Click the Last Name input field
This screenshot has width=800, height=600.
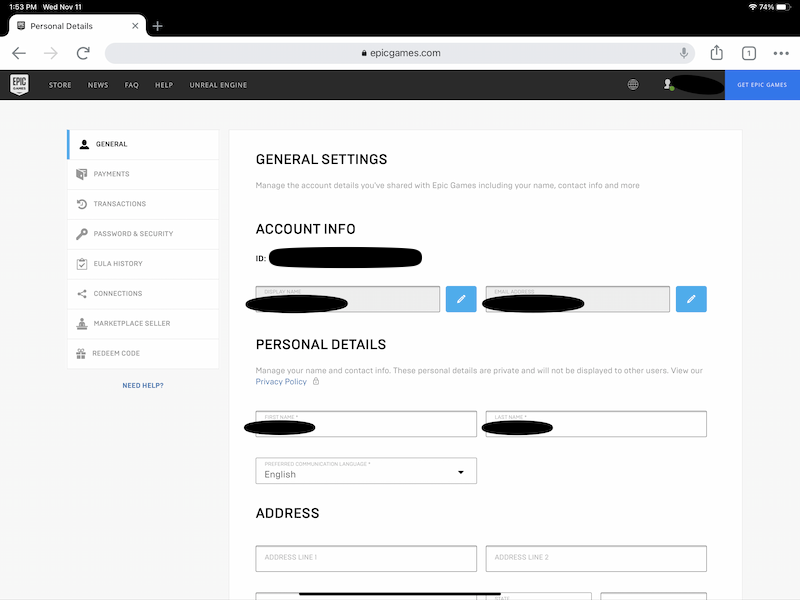click(x=596, y=424)
